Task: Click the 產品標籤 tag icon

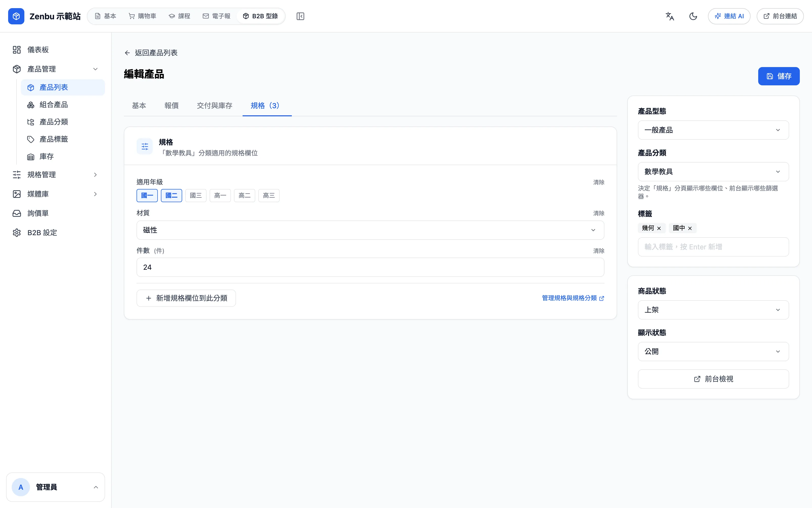Action: pos(31,139)
